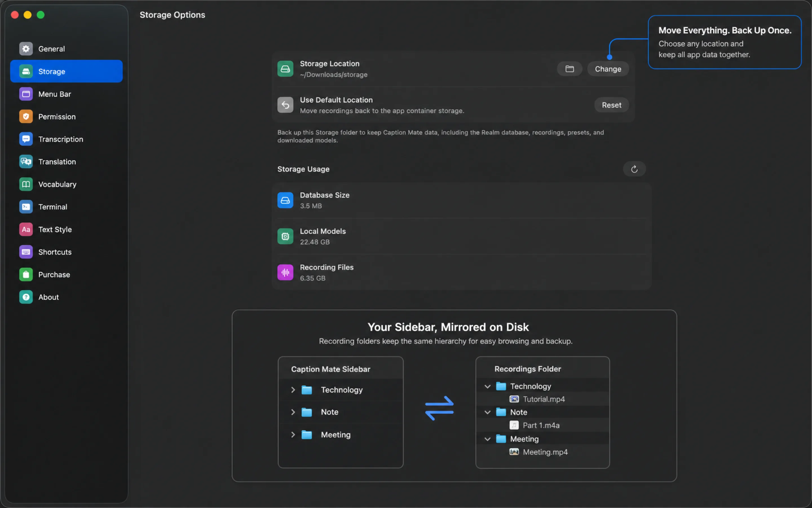The image size is (812, 508).
Task: Click the ~/Downloads/storage path text
Action: [334, 75]
